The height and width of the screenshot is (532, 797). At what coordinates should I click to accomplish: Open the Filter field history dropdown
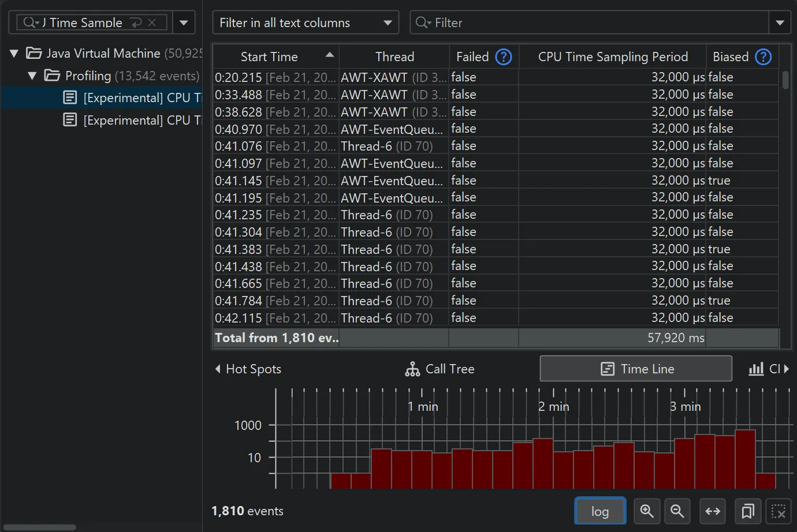[x=780, y=23]
